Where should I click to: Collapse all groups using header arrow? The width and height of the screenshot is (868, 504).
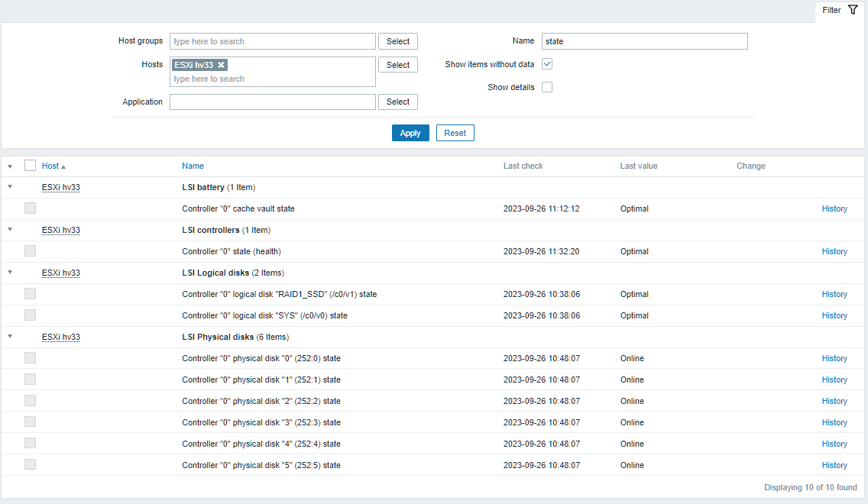pos(10,166)
